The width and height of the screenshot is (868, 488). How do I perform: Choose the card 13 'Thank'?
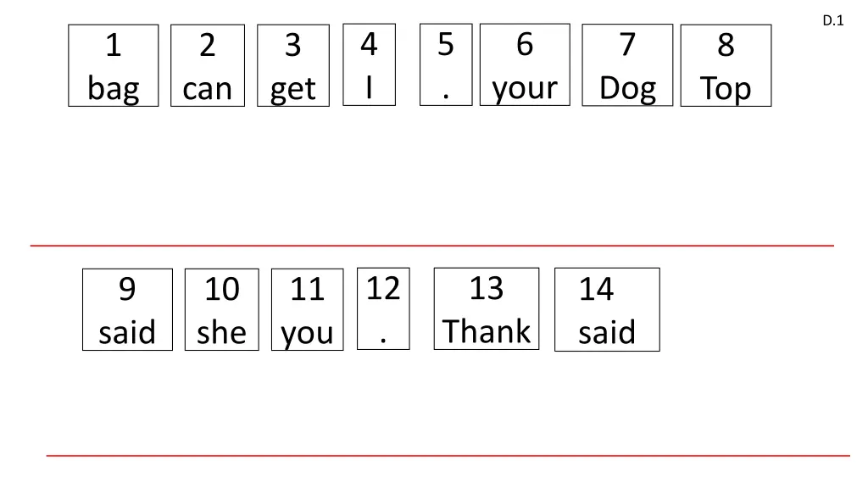[487, 308]
